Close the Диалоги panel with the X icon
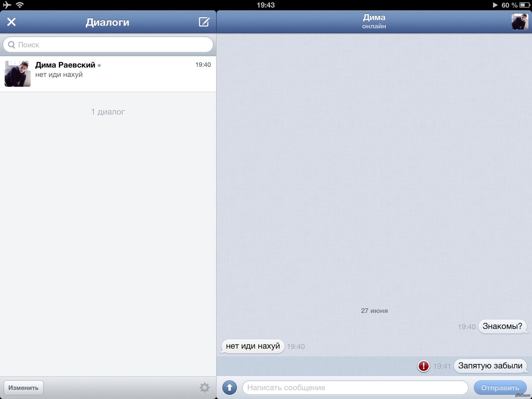The height and width of the screenshot is (399, 532). click(x=11, y=22)
